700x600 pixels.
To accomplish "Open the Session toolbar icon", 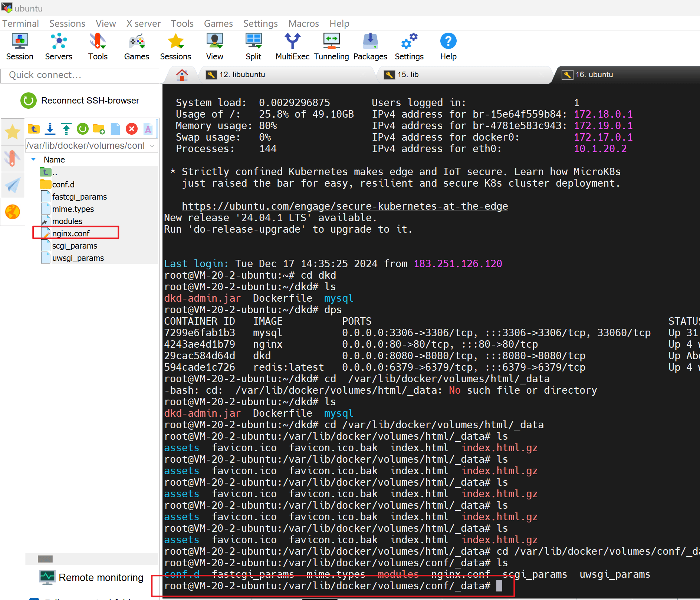I will [20, 46].
